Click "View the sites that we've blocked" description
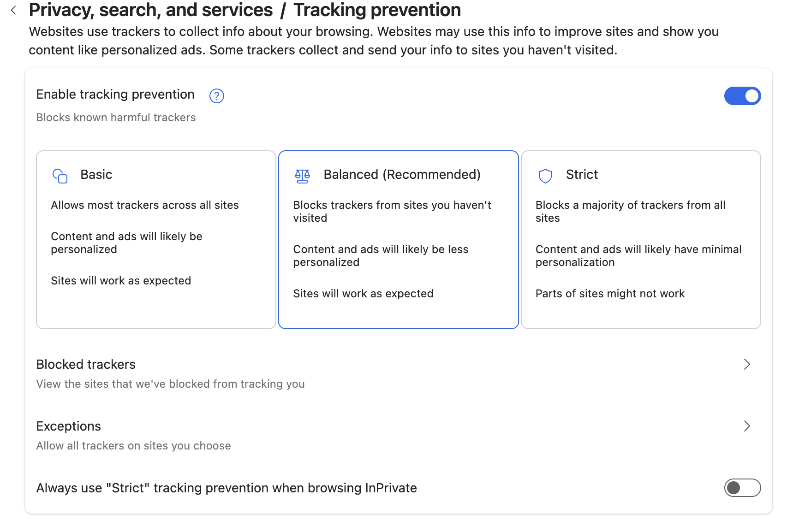This screenshot has height=532, width=787. coord(170,384)
